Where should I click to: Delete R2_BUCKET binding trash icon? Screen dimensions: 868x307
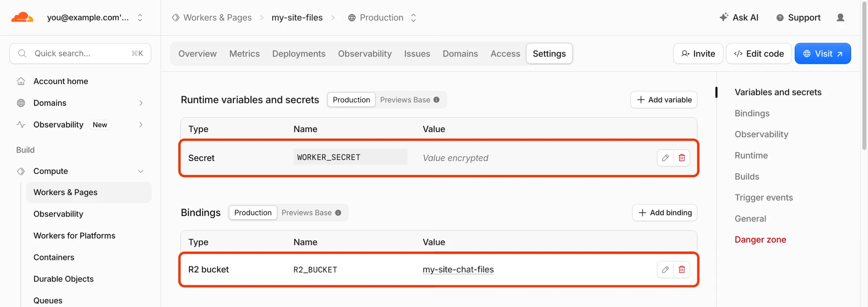tap(682, 270)
